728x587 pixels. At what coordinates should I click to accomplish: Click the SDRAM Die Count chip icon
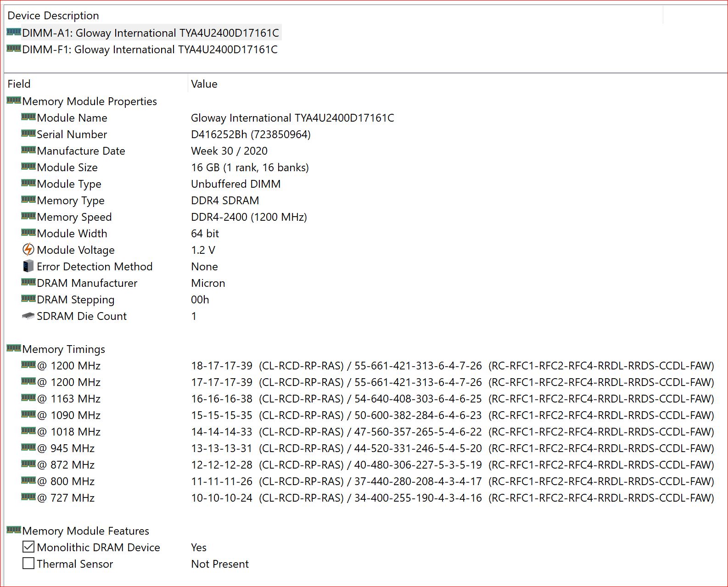28,316
